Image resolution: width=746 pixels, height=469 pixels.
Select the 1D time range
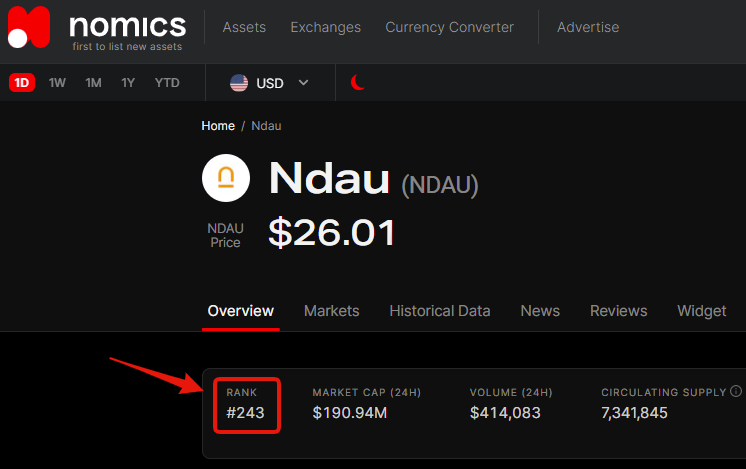click(22, 83)
